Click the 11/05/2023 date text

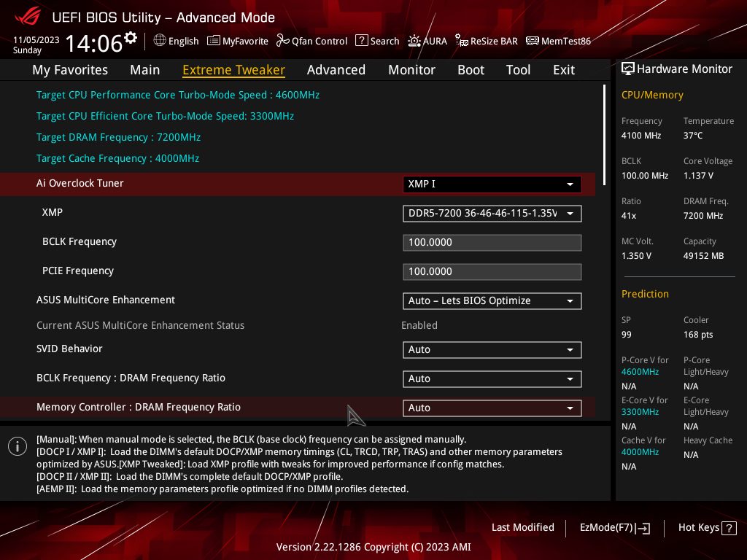click(x=36, y=40)
